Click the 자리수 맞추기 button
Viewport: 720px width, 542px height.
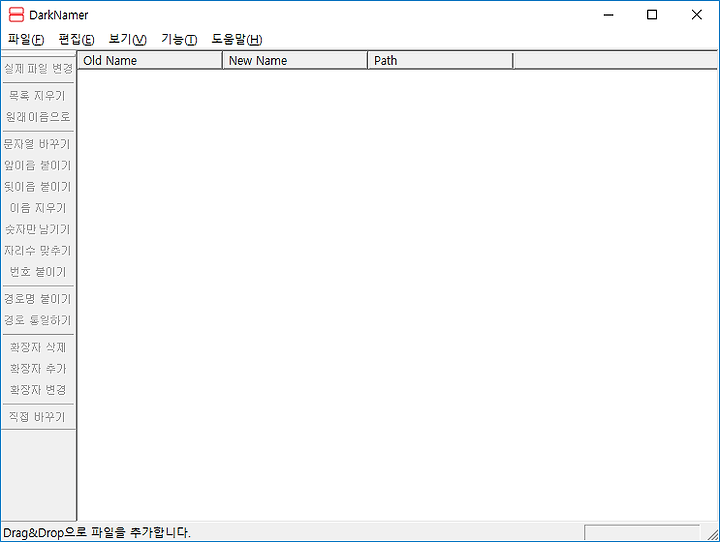[x=38, y=250]
